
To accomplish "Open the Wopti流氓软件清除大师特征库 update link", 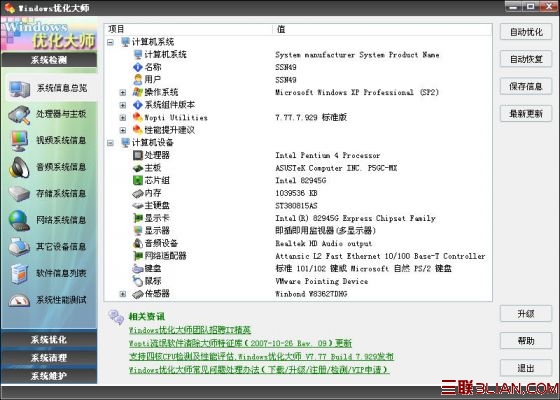I will pos(240,343).
